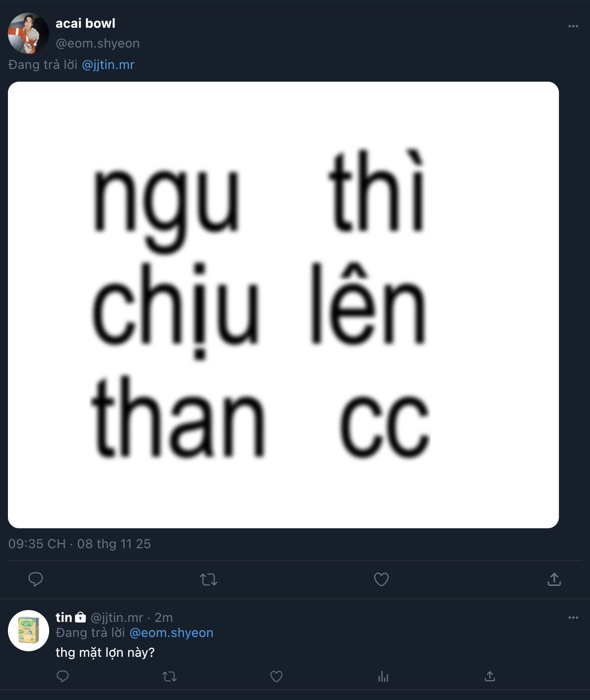The image size is (590, 700).
Task: Reply to acai bowl's main tweet
Action: pos(36,580)
